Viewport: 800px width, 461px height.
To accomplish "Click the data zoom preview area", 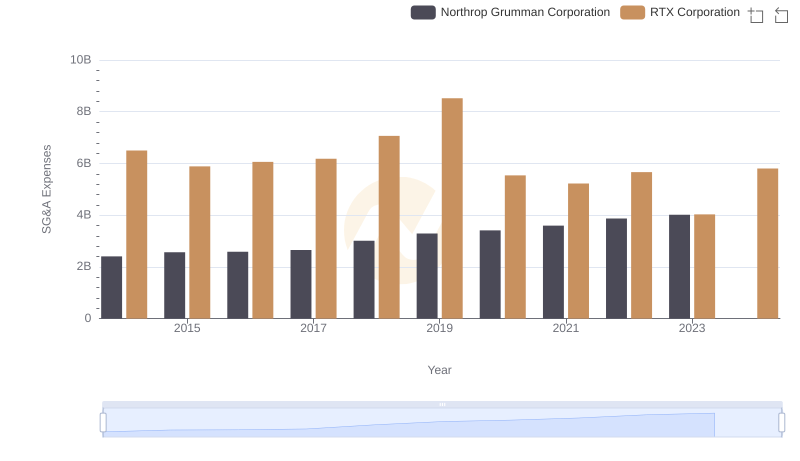I will [442, 423].
